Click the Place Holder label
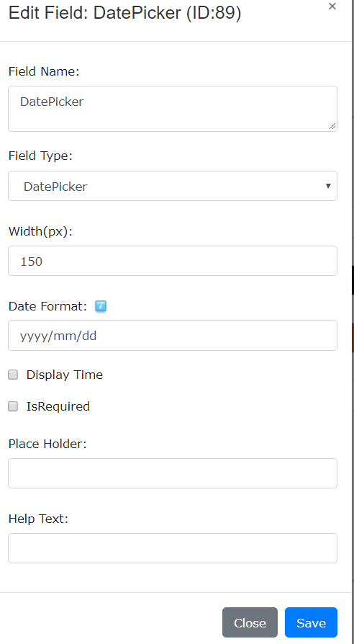This screenshot has width=354, height=644. pyautogui.click(x=47, y=444)
